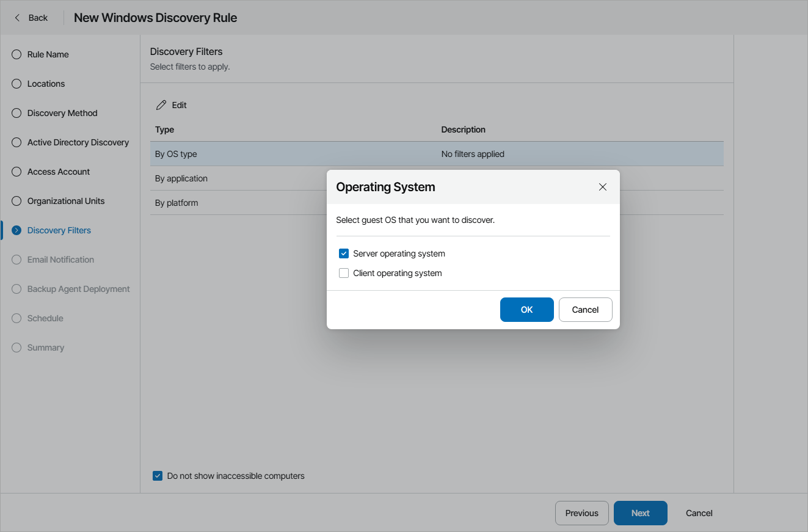Click the Discovery Filters step indicator circle
808x532 pixels.
pos(16,230)
